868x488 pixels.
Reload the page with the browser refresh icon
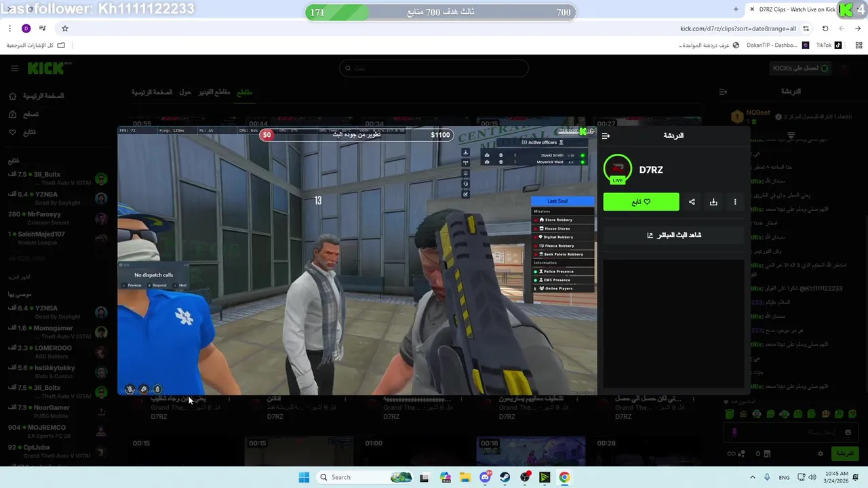[x=825, y=28]
